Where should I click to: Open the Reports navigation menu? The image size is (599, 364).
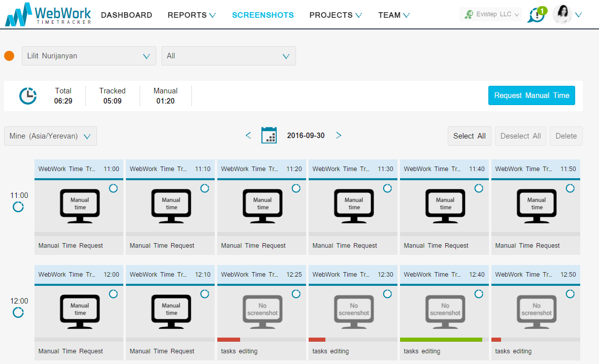coord(191,15)
